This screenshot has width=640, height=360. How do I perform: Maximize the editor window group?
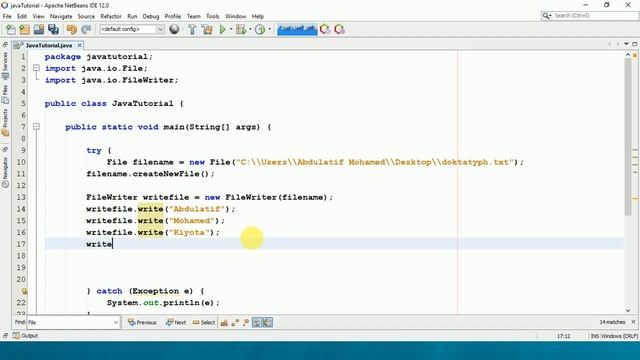click(x=635, y=44)
